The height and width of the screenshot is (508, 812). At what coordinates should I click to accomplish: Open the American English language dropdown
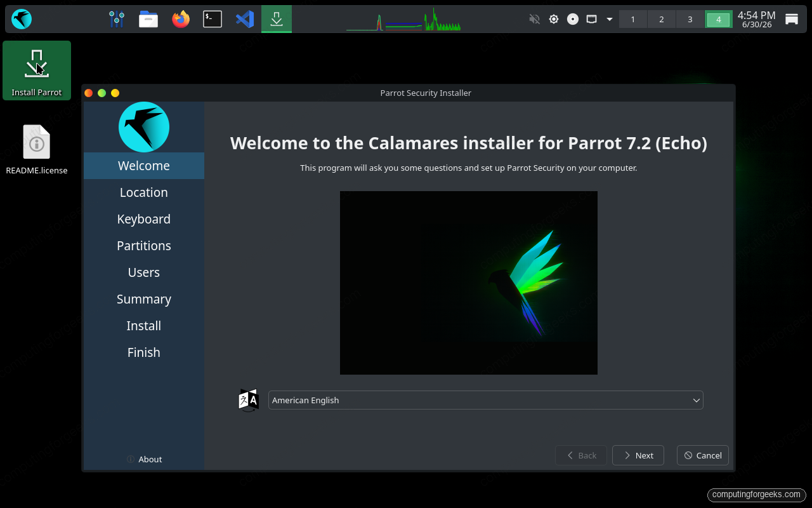[x=486, y=400]
